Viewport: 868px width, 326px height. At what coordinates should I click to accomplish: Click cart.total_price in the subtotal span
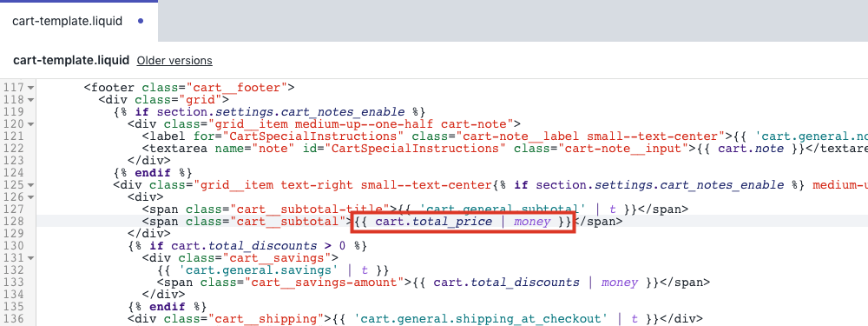[434, 222]
